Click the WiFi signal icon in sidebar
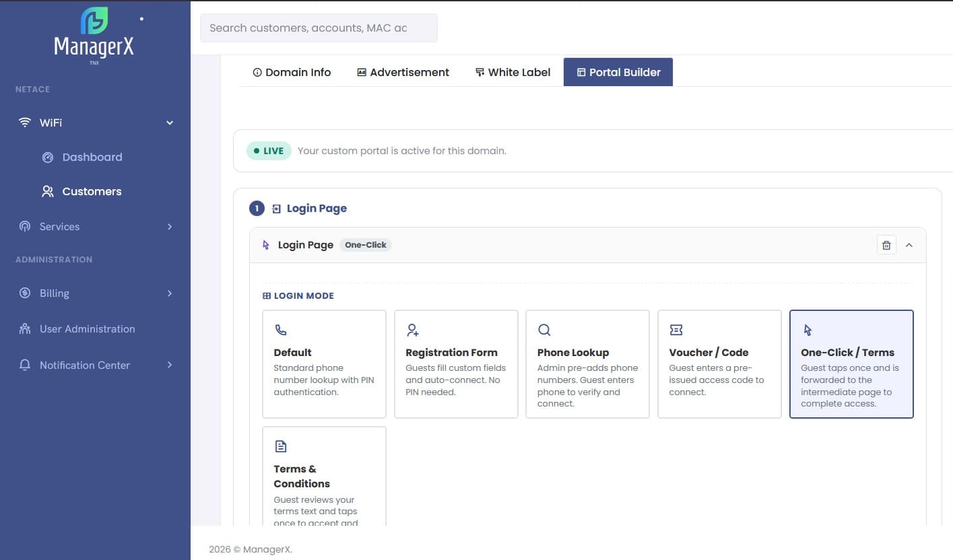This screenshot has width=953, height=560. coord(25,123)
